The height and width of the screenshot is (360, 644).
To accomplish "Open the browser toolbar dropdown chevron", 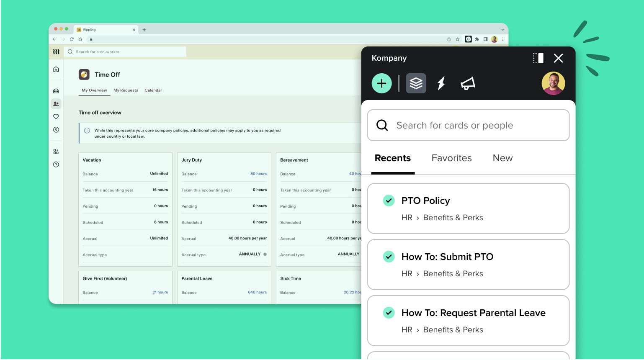I will click(x=502, y=29).
